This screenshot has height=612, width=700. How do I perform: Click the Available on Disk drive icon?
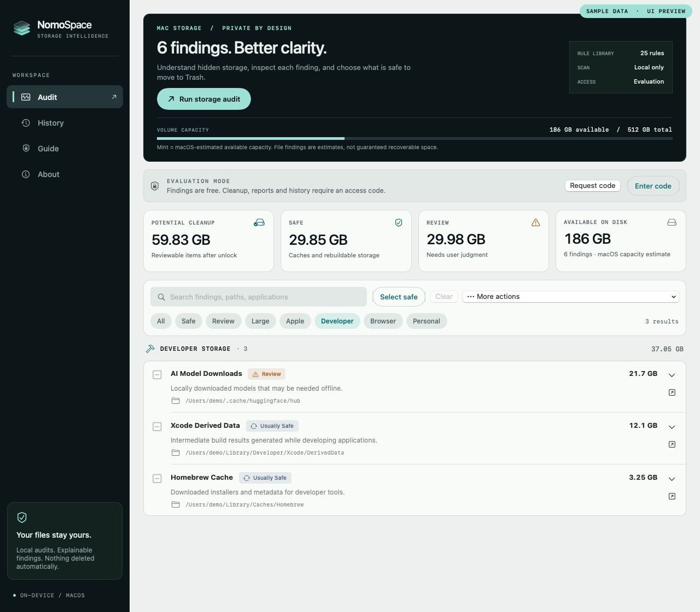(672, 222)
